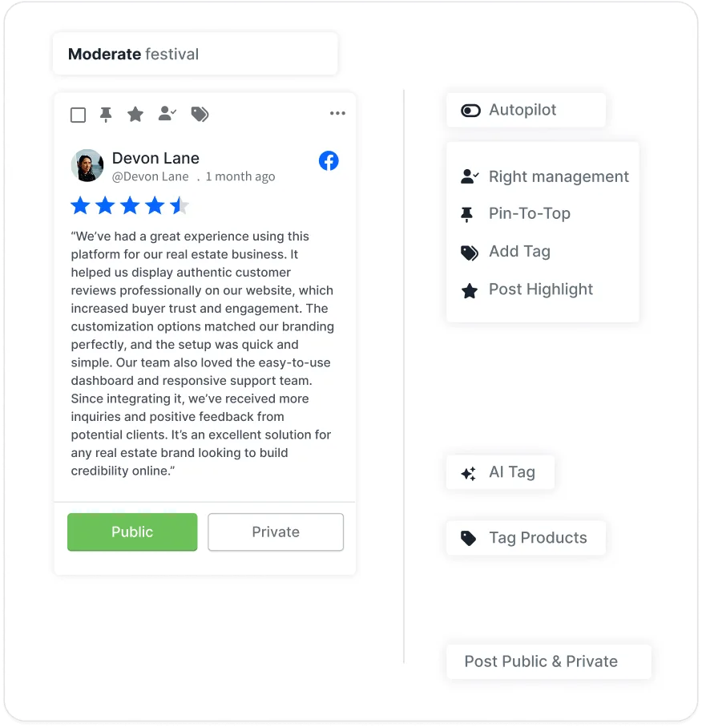This screenshot has width=702, height=728.
Task: Click the Tag Products tag icon
Action: (468, 538)
